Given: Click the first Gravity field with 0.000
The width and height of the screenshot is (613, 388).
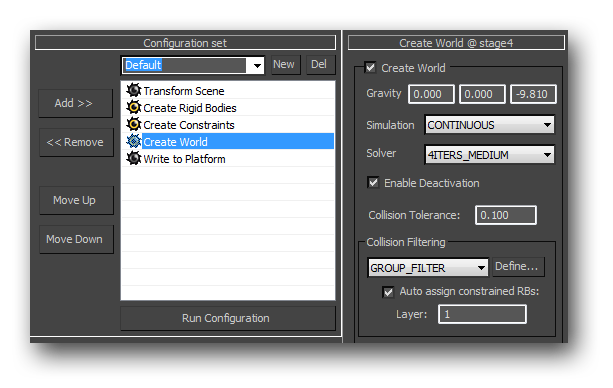Looking at the screenshot, I should click(x=431, y=94).
